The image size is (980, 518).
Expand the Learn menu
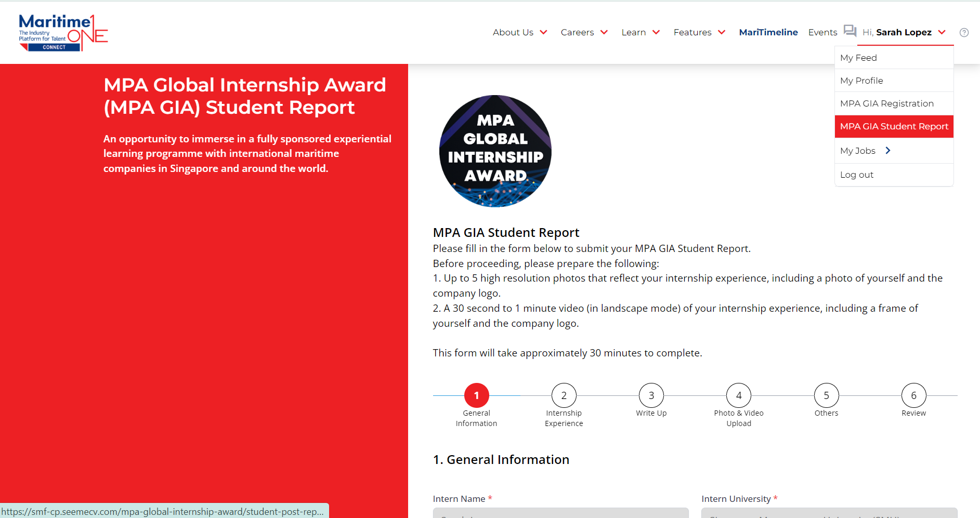(641, 32)
